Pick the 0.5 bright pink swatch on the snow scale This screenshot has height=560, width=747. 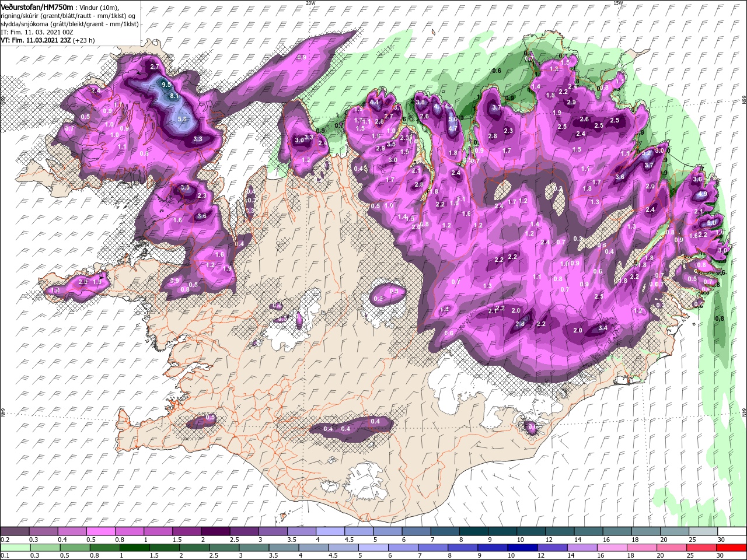tap(100, 531)
